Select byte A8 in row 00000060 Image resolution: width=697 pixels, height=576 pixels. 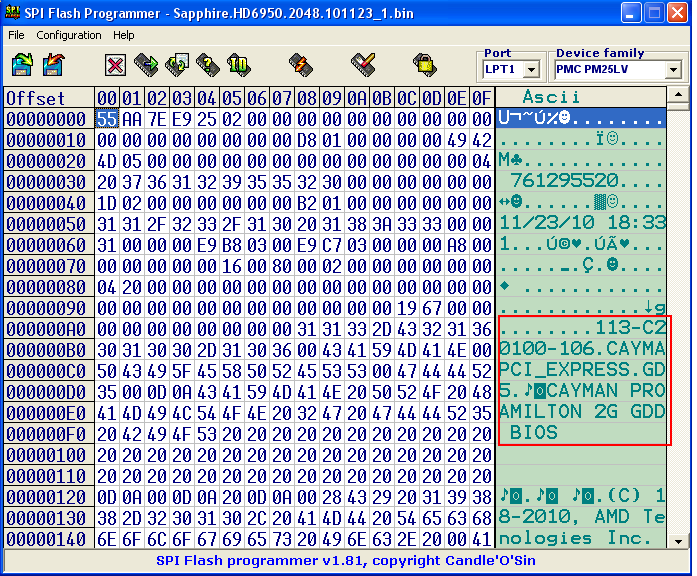(x=457, y=245)
